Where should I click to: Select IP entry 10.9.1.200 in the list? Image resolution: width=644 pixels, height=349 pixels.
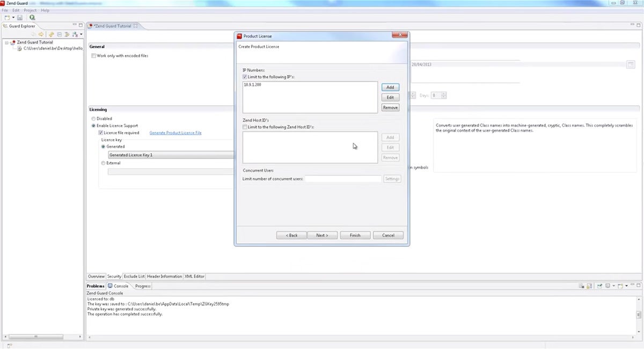[254, 86]
